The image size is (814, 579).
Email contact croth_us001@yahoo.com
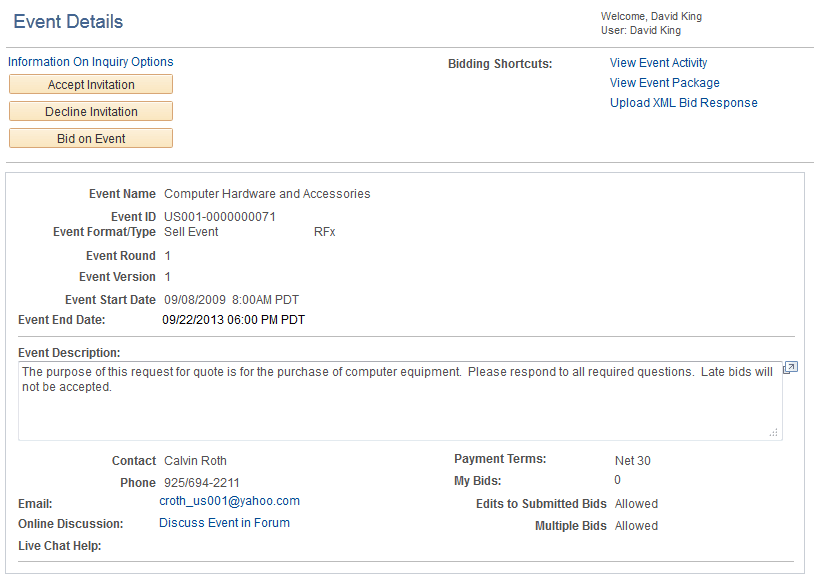point(229,501)
